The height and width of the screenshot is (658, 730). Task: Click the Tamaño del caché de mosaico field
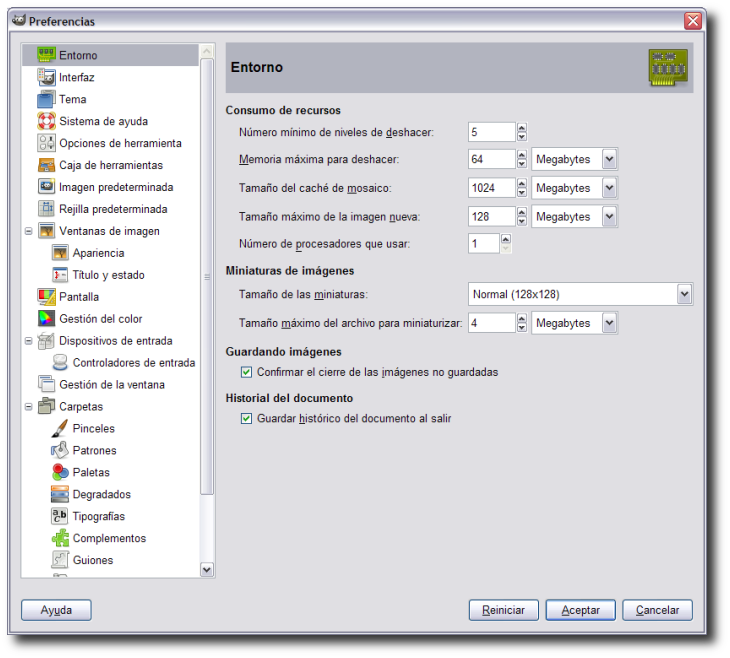491,188
